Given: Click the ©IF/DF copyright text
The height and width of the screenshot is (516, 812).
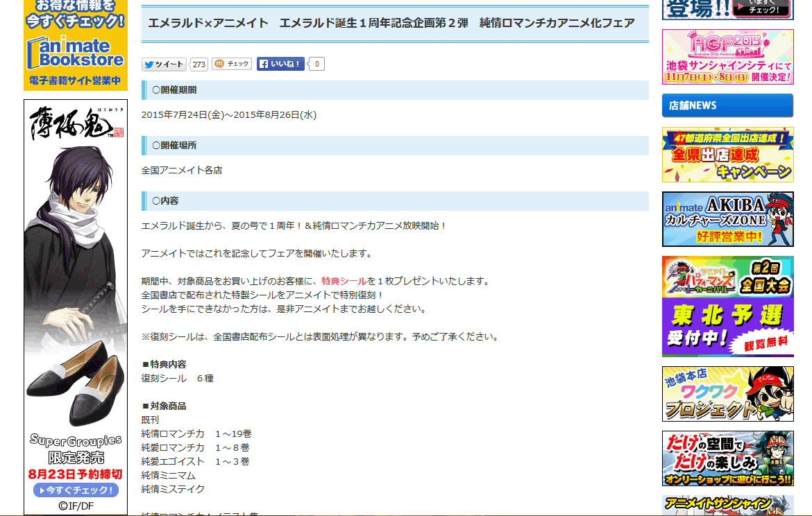Looking at the screenshot, I should pos(76,506).
